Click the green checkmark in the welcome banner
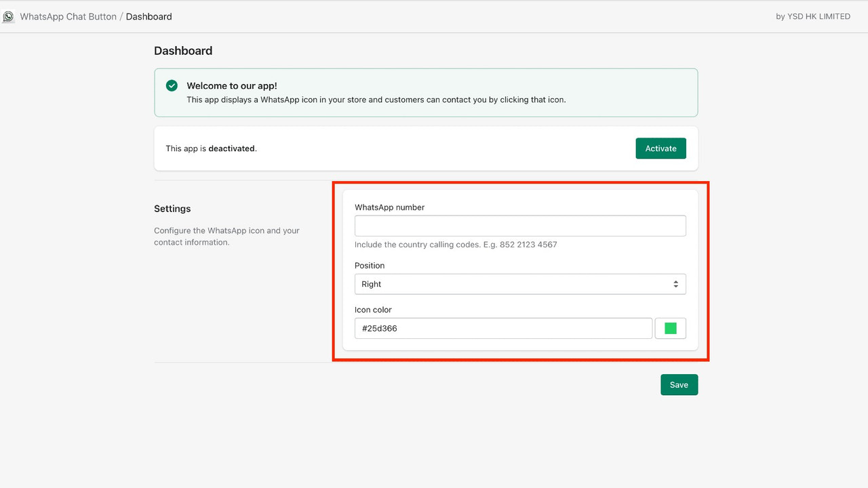868x488 pixels. 172,85
